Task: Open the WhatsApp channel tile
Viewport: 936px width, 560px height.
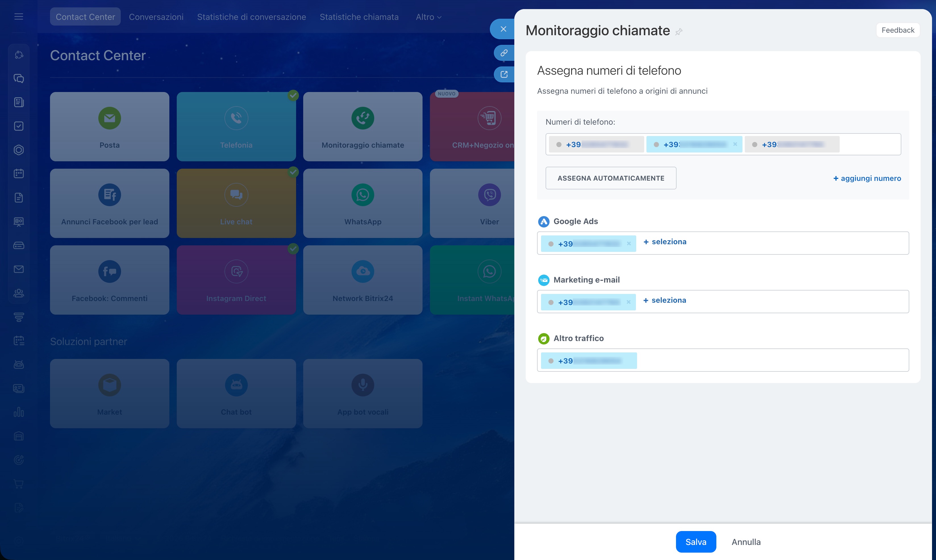Action: coord(363,203)
